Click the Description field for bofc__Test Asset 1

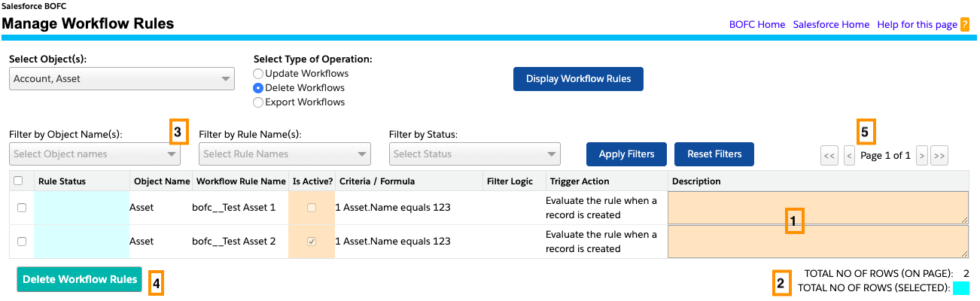[x=818, y=208]
